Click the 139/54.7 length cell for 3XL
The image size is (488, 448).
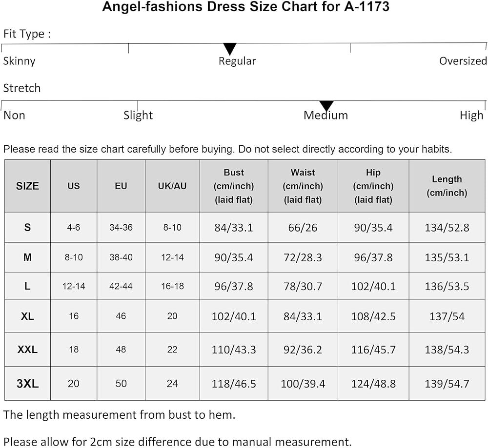pyautogui.click(x=447, y=384)
